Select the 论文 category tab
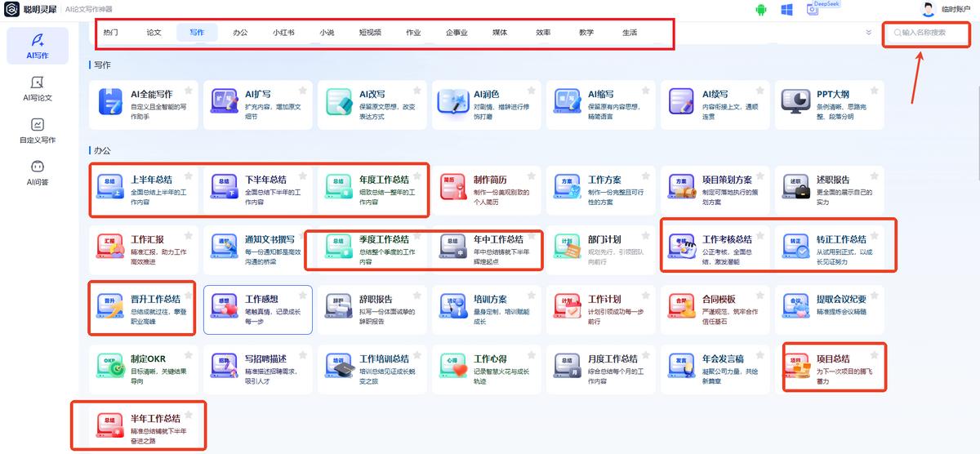The height and width of the screenshot is (454, 980). point(154,33)
